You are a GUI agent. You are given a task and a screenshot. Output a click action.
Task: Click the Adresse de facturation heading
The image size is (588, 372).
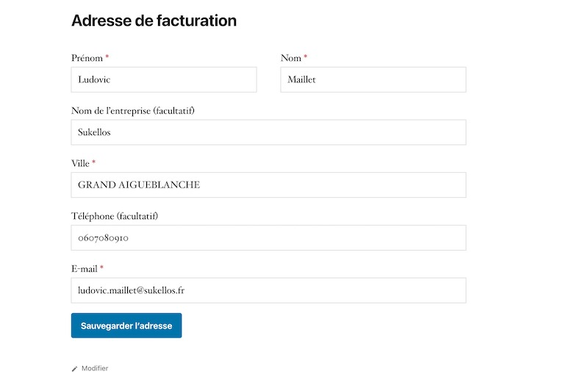click(x=154, y=21)
